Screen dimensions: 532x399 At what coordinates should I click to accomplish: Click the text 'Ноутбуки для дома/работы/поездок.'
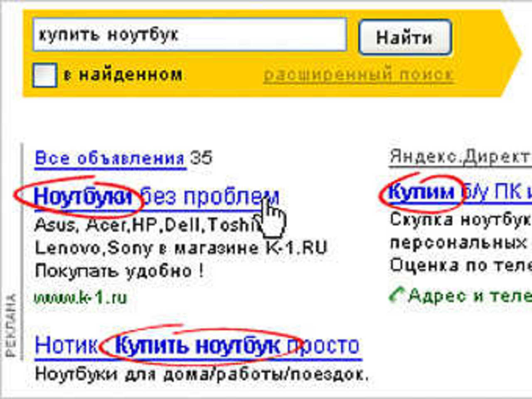[202, 374]
